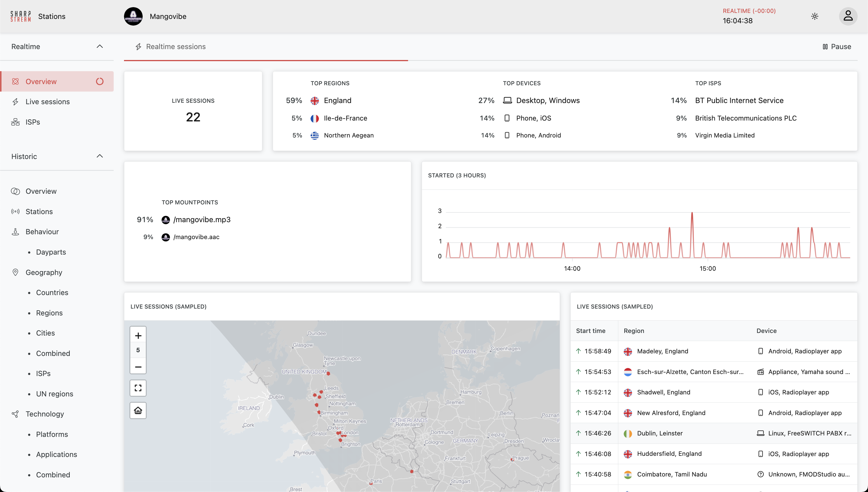Screen dimensions: 868x492
Task: Toggle the light/dark theme sun icon
Action: pos(815,16)
